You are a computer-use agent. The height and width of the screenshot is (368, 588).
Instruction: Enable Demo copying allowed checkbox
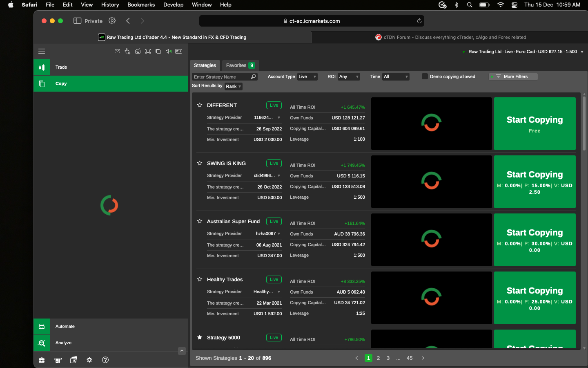[425, 76]
